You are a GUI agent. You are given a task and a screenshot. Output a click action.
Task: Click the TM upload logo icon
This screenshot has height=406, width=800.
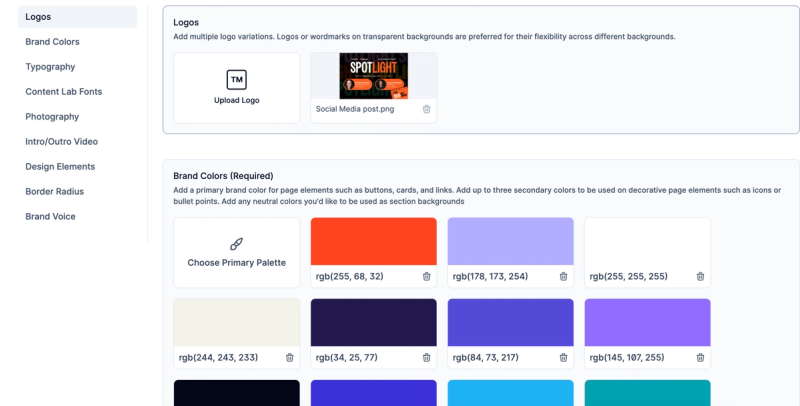pos(236,80)
